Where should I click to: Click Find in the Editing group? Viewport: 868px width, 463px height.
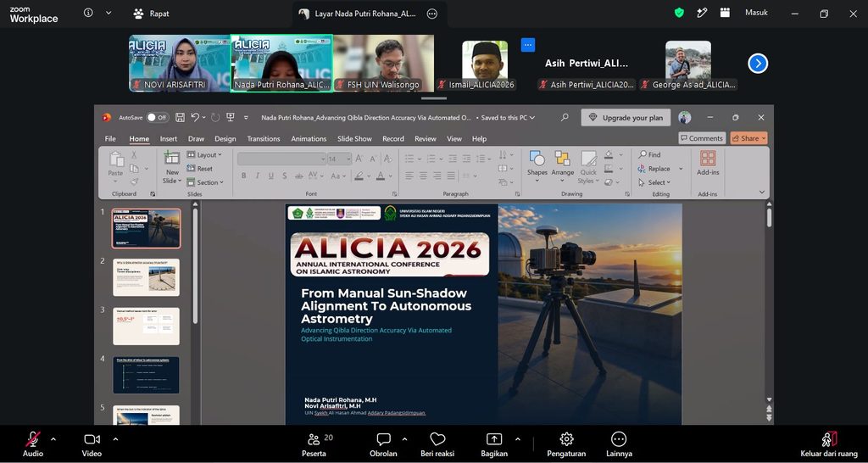pyautogui.click(x=648, y=155)
